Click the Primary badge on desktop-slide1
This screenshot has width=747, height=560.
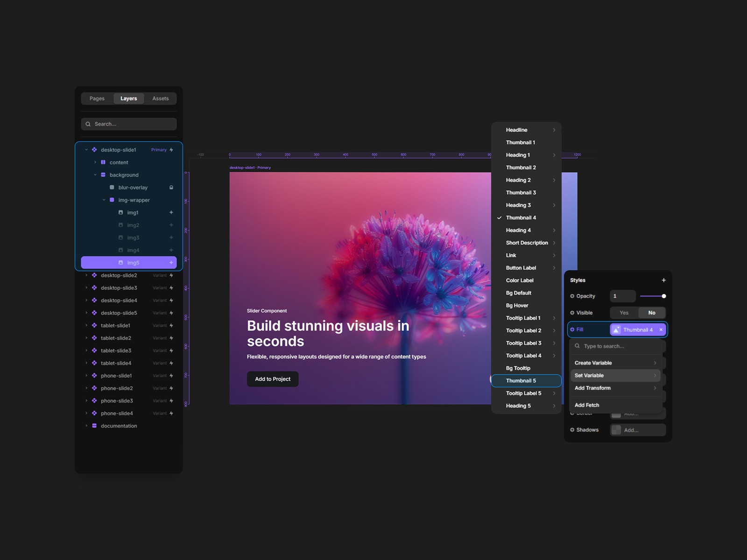[159, 150]
